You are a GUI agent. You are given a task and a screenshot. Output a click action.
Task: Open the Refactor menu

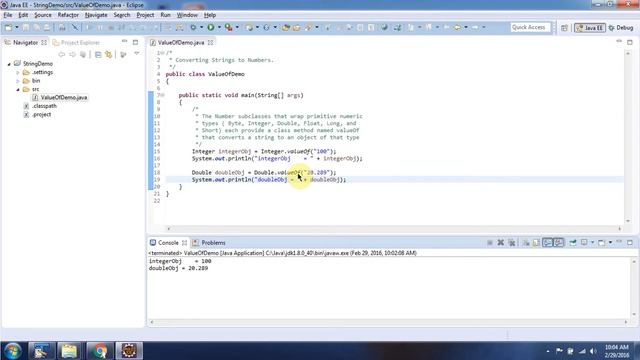point(68,15)
